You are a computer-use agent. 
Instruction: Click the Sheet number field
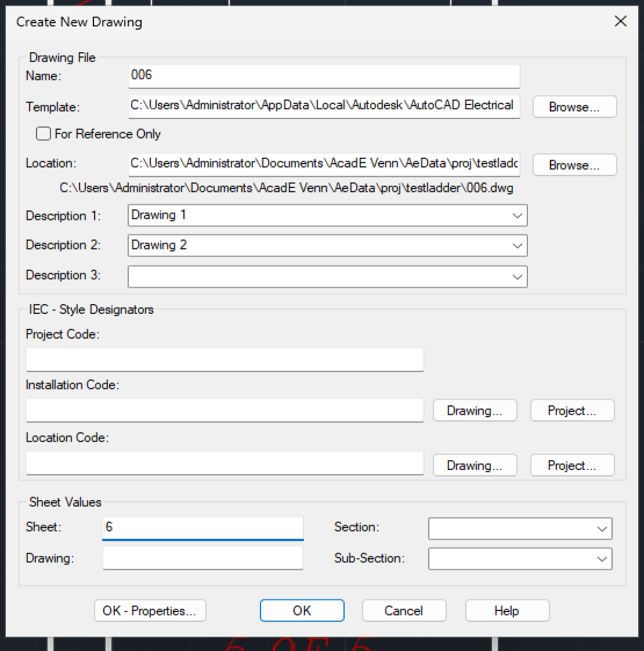click(x=202, y=528)
